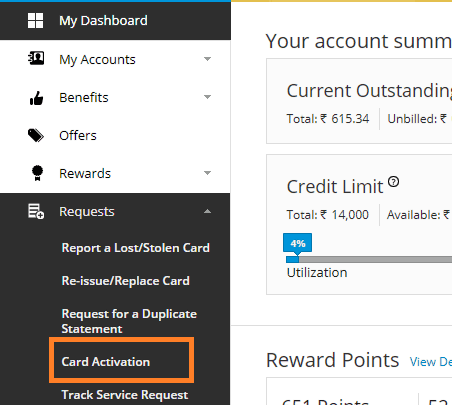This screenshot has height=405, width=452.
Task: Open Report a Lost/Stolen Card
Action: click(x=136, y=248)
